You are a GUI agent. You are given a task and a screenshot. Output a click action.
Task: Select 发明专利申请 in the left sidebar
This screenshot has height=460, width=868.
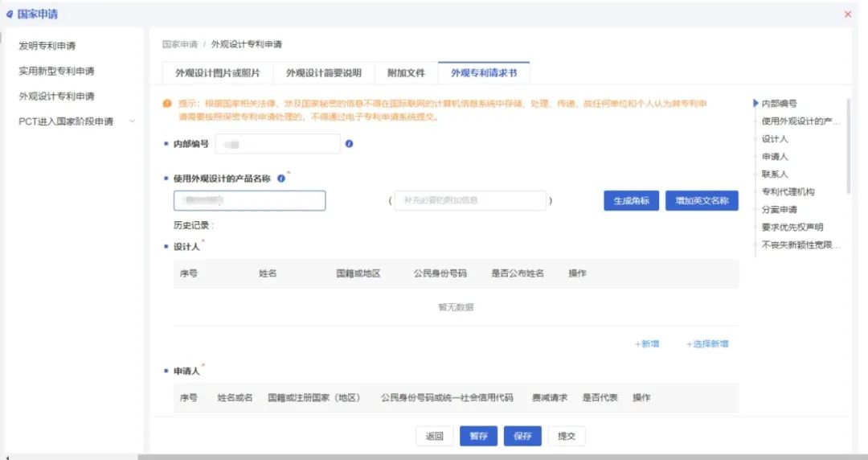[x=47, y=46]
